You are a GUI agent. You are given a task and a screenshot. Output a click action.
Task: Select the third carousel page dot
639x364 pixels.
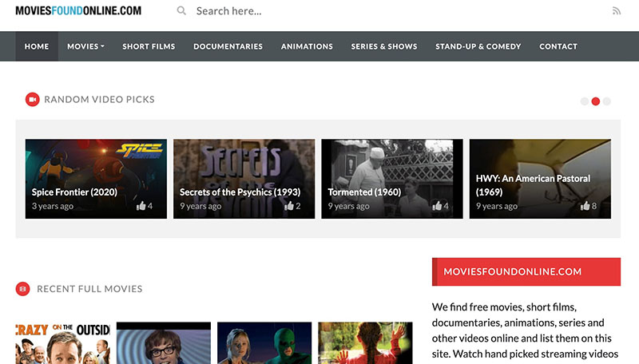[x=607, y=101]
